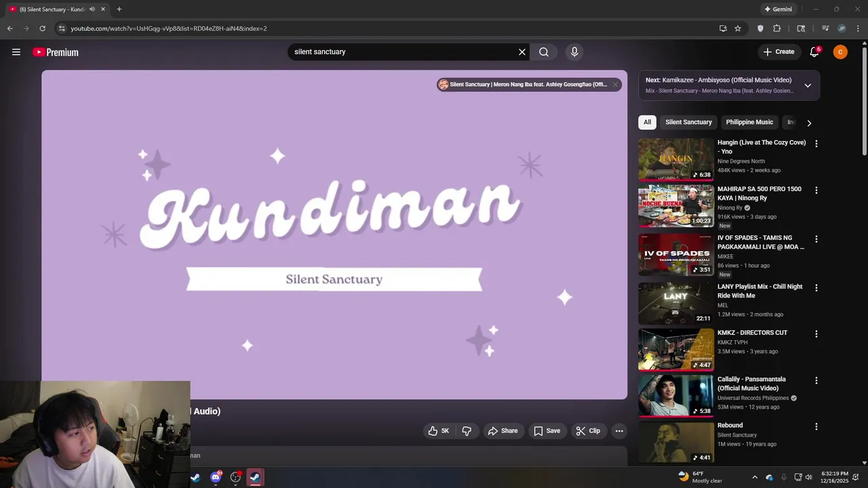Open options for KMKZ - DIRECTORS CUT
868x488 pixels.
[x=816, y=334]
